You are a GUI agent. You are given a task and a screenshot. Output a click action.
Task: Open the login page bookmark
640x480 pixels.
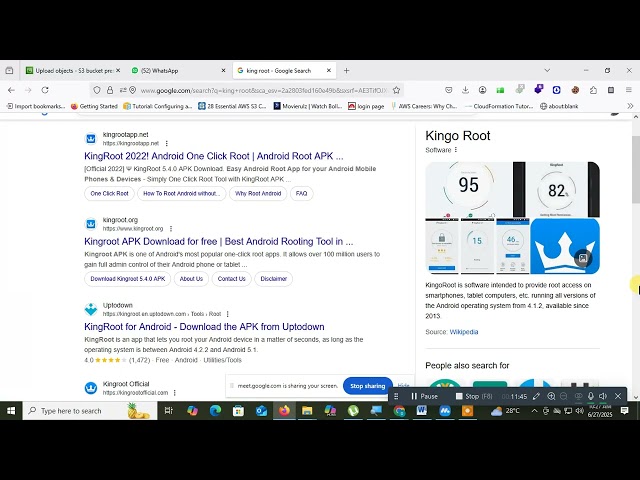click(366, 106)
